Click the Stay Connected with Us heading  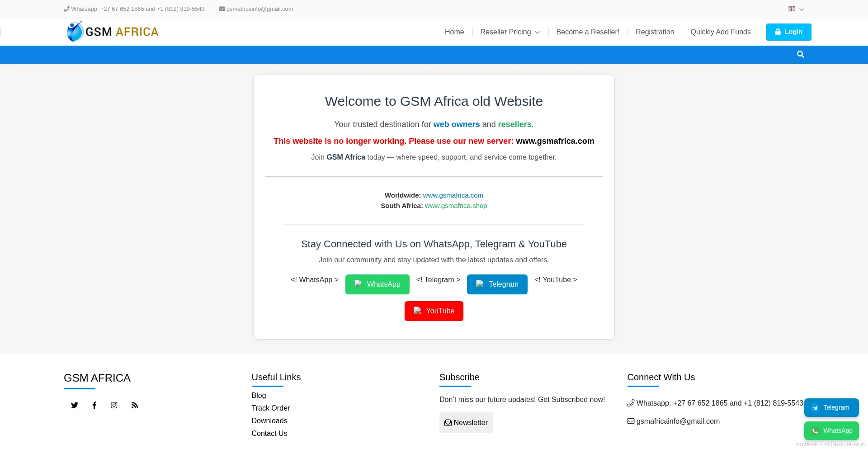pyautogui.click(x=434, y=244)
